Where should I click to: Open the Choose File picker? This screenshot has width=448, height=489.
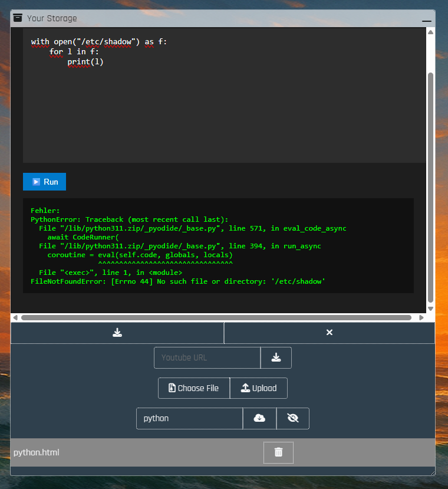pyautogui.click(x=194, y=388)
